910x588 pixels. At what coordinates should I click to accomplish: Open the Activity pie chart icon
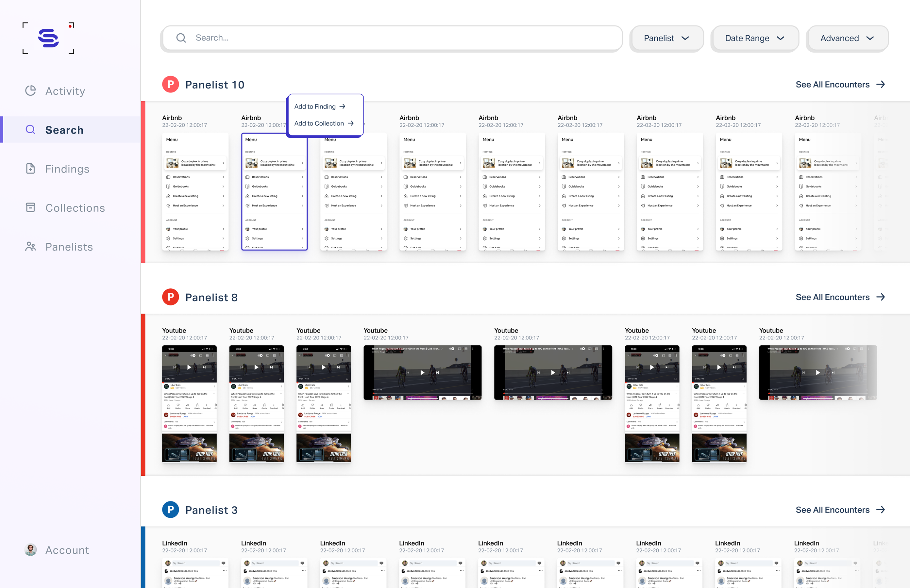(31, 90)
